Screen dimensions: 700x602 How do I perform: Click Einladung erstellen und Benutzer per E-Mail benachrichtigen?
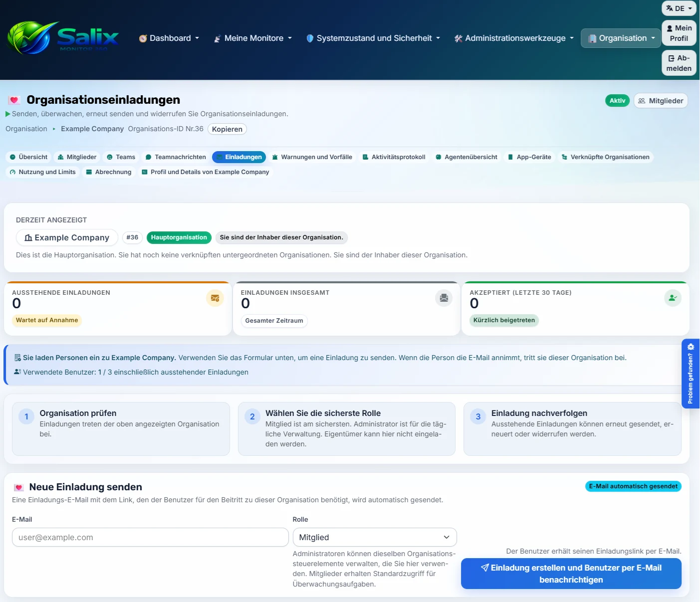[x=571, y=574]
